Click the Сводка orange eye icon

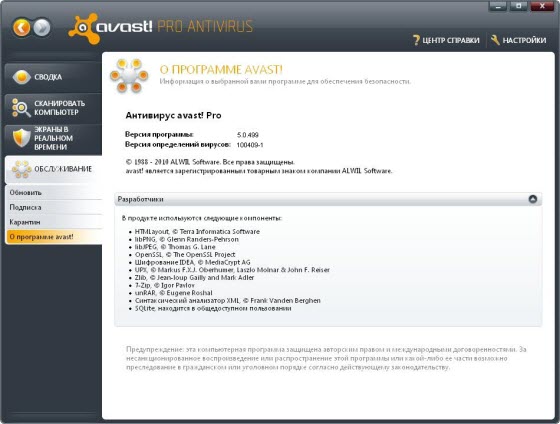coord(21,77)
